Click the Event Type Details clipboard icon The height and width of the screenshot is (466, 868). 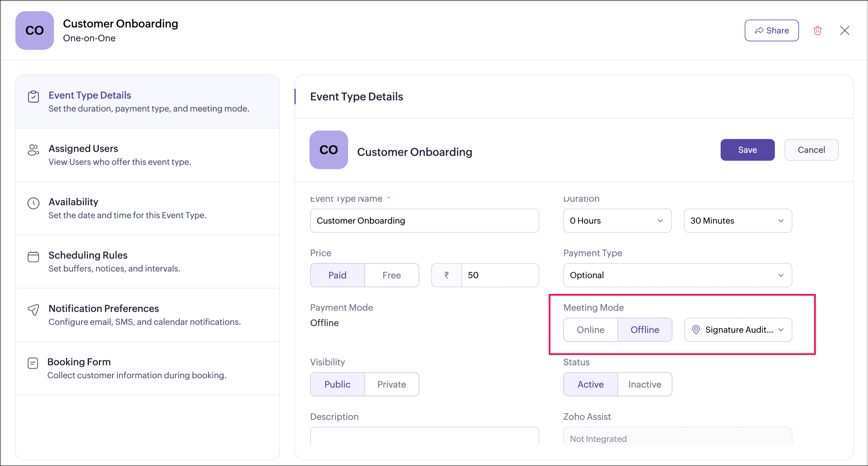33,97
